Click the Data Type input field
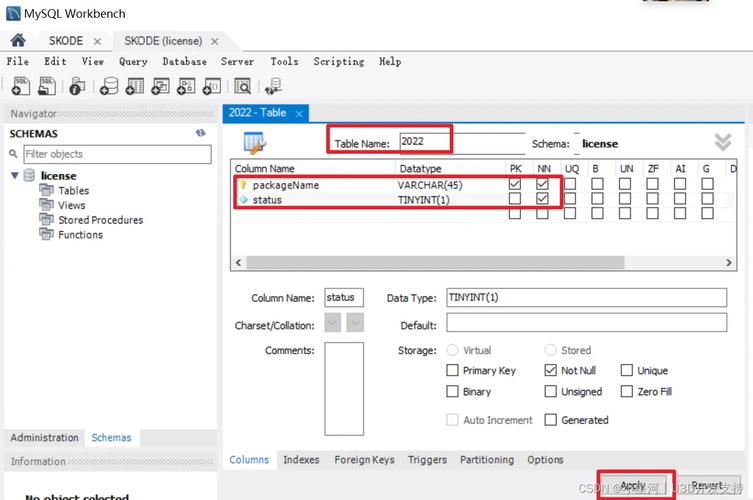 tap(586, 297)
